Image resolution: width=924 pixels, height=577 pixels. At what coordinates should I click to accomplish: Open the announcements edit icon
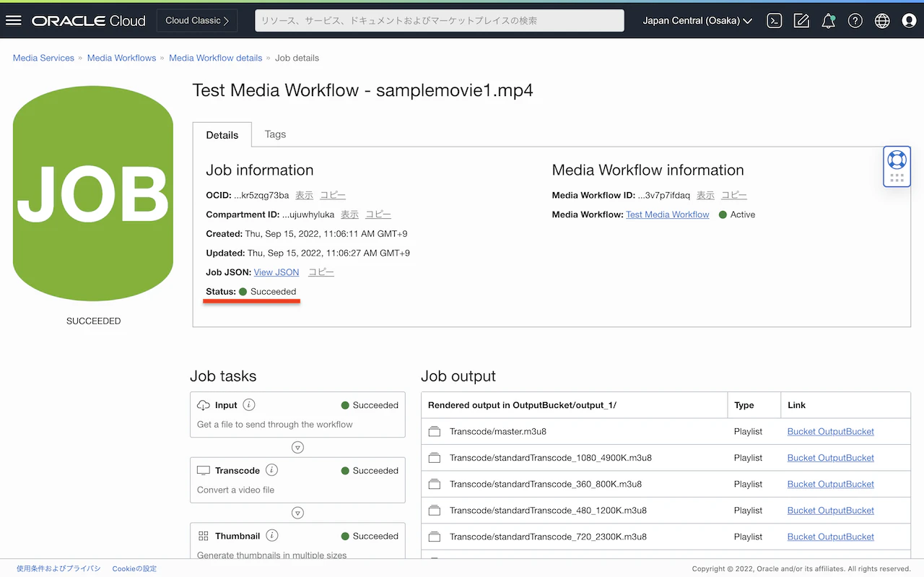(801, 20)
